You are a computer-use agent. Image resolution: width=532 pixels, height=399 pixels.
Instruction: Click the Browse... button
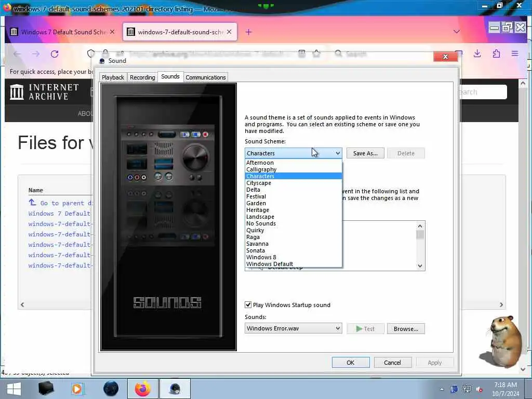[x=406, y=329]
